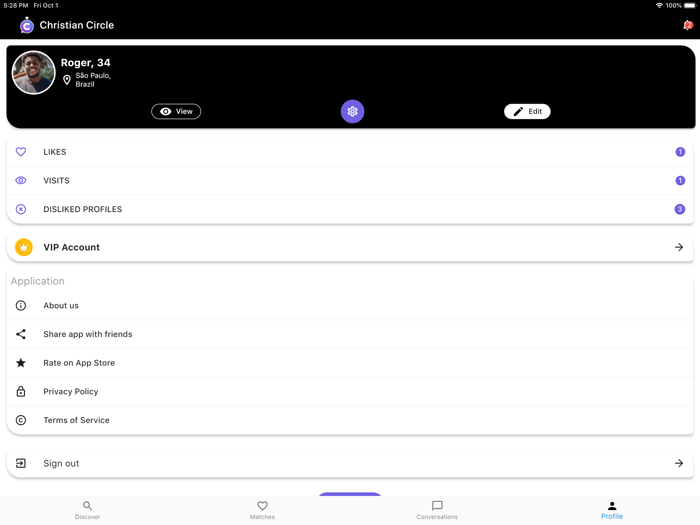This screenshot has width=700, height=525.
Task: Open settings via purple gear icon
Action: click(x=352, y=111)
